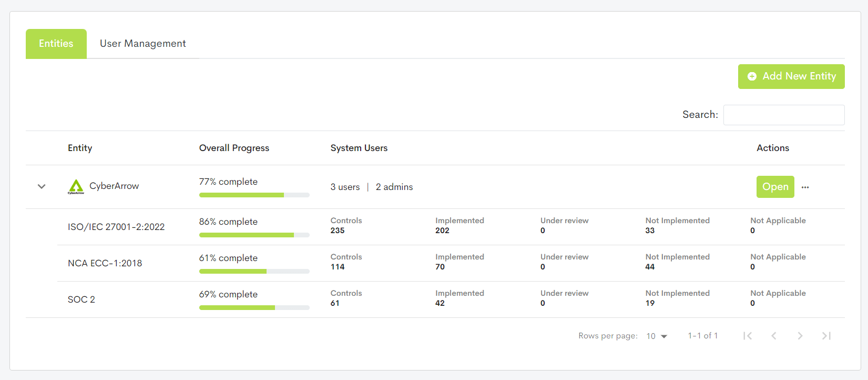Click Controls count 61 for SOC 2
This screenshot has width=868, height=380.
point(335,303)
